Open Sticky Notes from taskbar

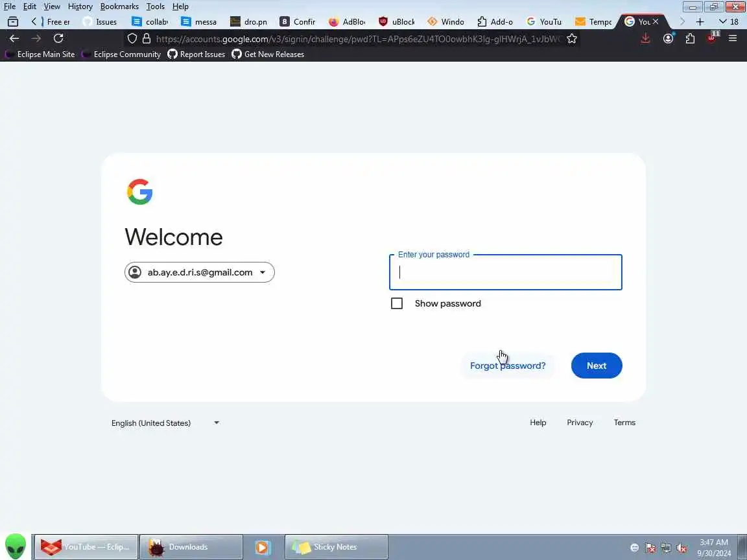tap(337, 547)
